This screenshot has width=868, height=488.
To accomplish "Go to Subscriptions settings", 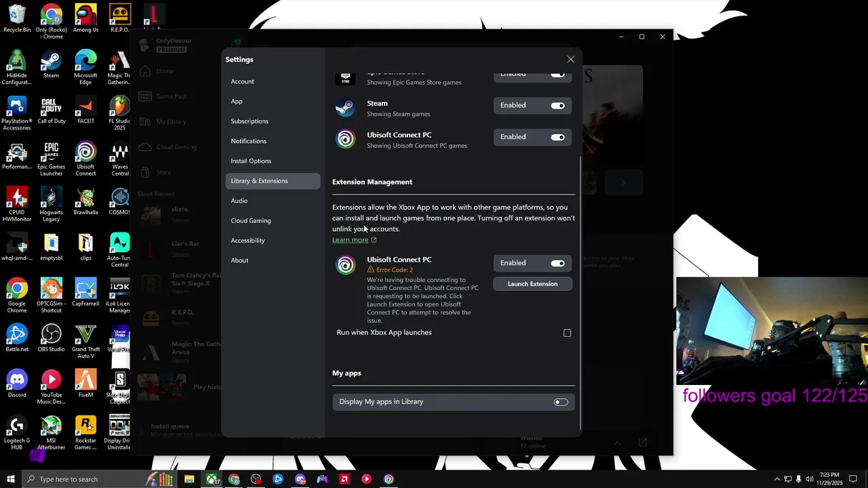I will [x=273, y=121].
